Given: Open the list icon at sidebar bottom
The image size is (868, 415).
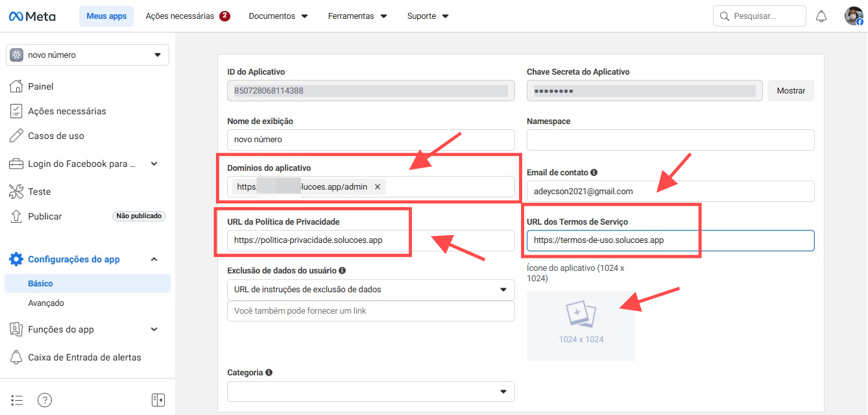Looking at the screenshot, I should click(x=18, y=399).
